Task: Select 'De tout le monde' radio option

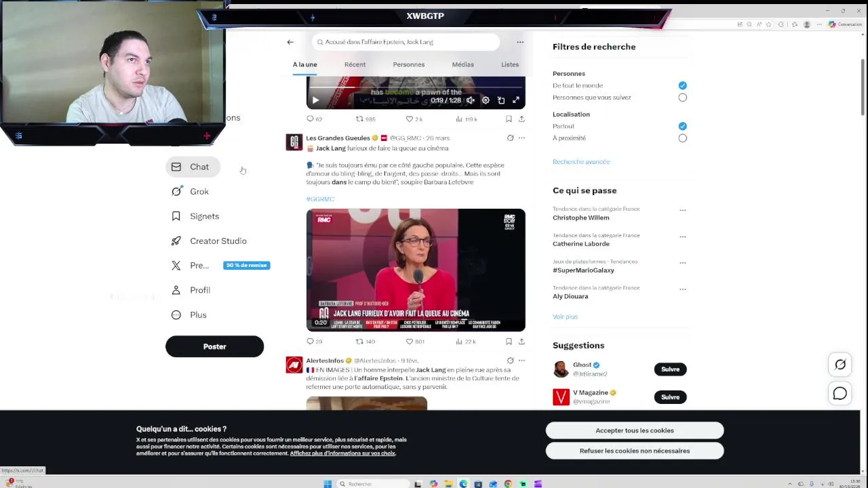Action: coord(682,85)
